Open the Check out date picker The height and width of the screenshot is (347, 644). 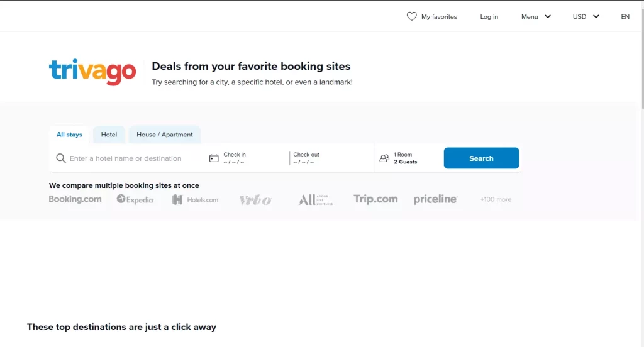(332, 158)
